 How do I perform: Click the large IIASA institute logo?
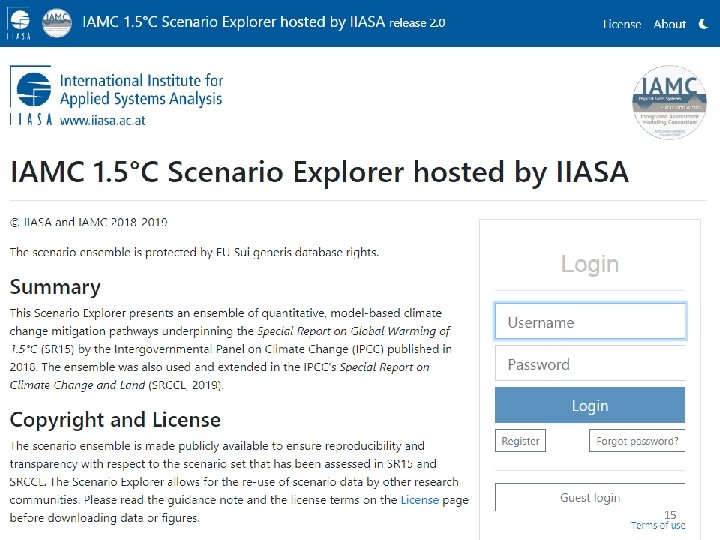(x=31, y=95)
